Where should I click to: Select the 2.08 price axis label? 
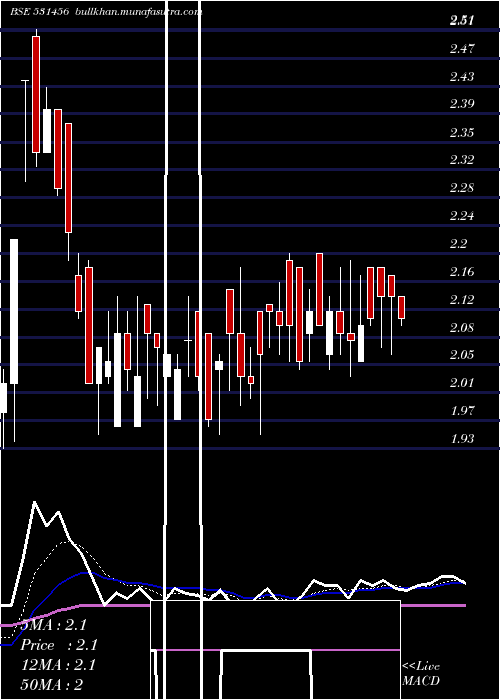click(x=462, y=327)
